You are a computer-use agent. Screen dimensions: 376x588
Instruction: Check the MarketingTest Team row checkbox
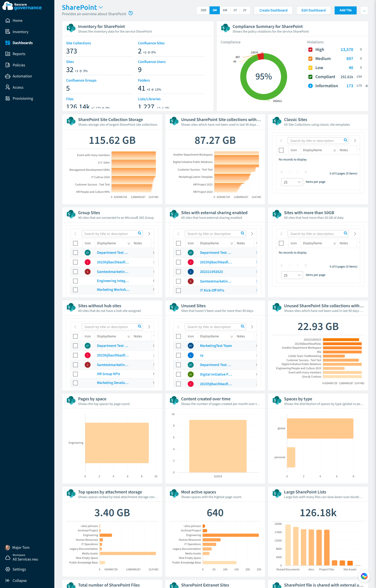point(178,346)
